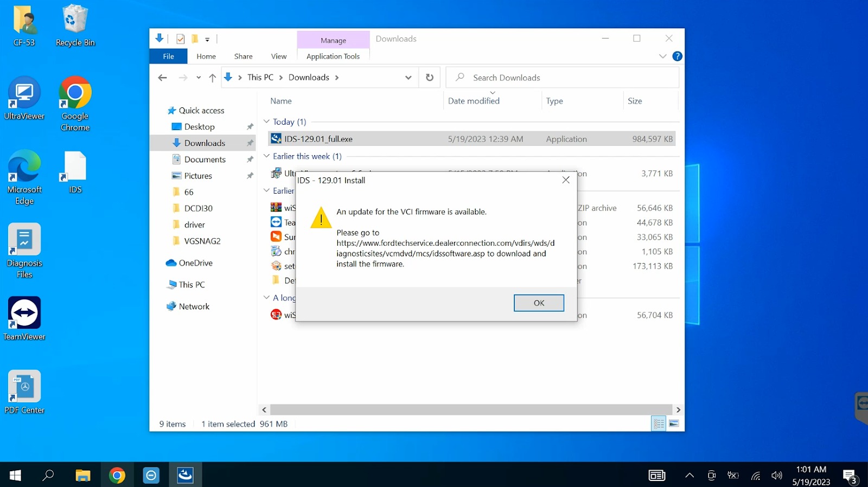This screenshot has width=868, height=487.
Task: Click OK in the IDS install dialog
Action: (538, 303)
